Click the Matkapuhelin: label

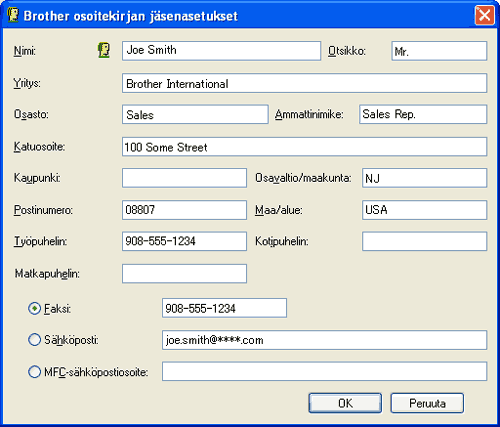(47, 274)
